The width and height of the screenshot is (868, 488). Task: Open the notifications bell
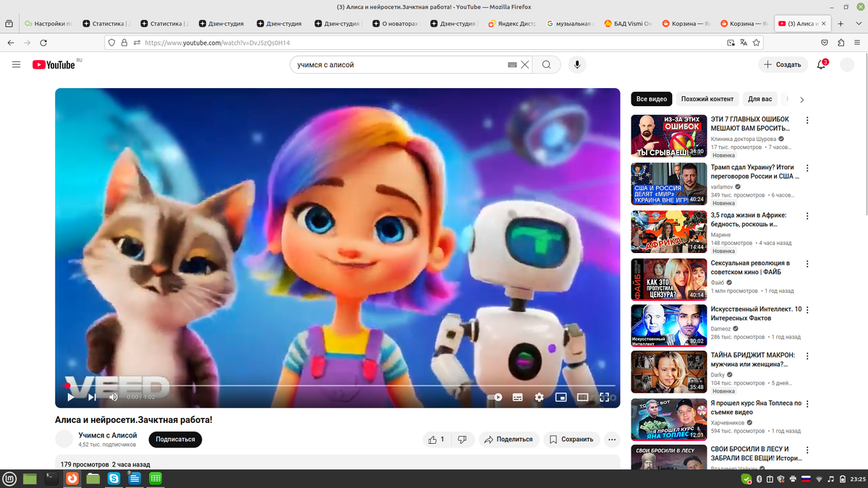(x=821, y=65)
